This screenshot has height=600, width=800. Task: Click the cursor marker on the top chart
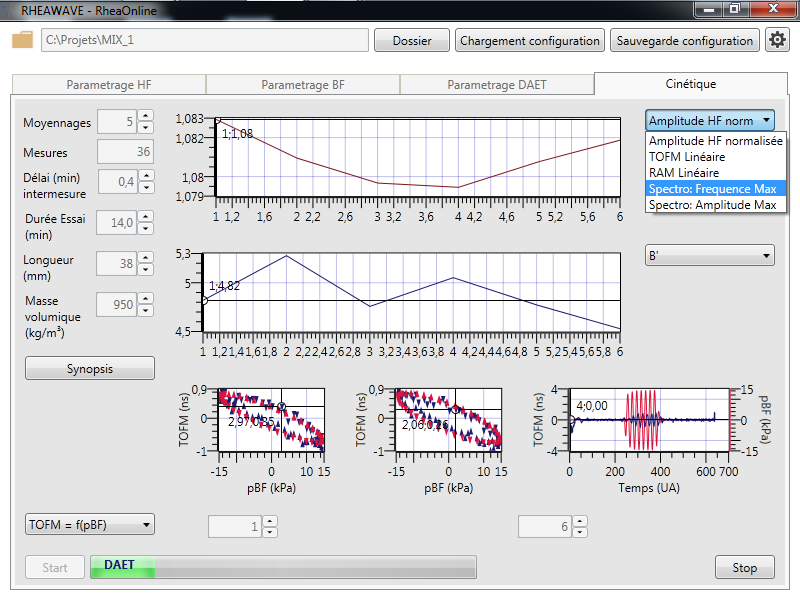coord(217,120)
